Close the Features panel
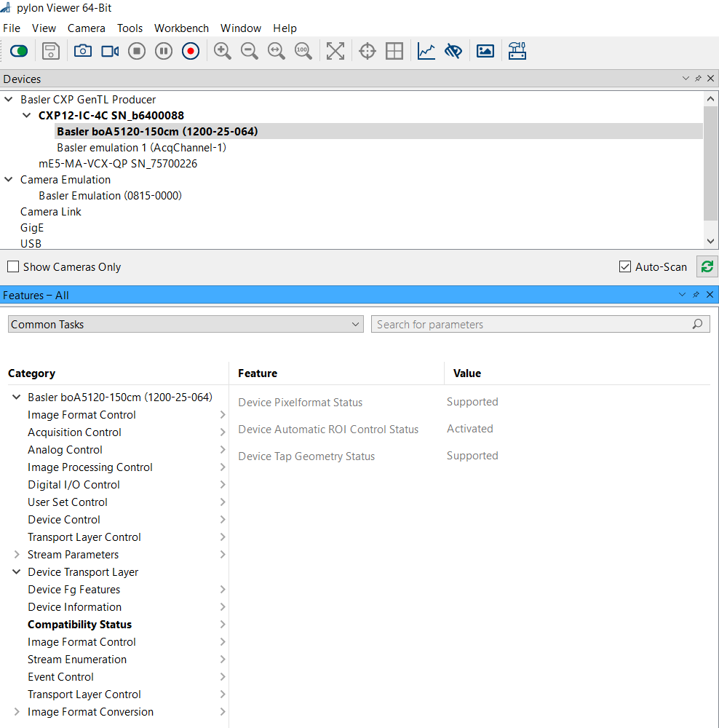This screenshot has height=728, width=719. (710, 295)
